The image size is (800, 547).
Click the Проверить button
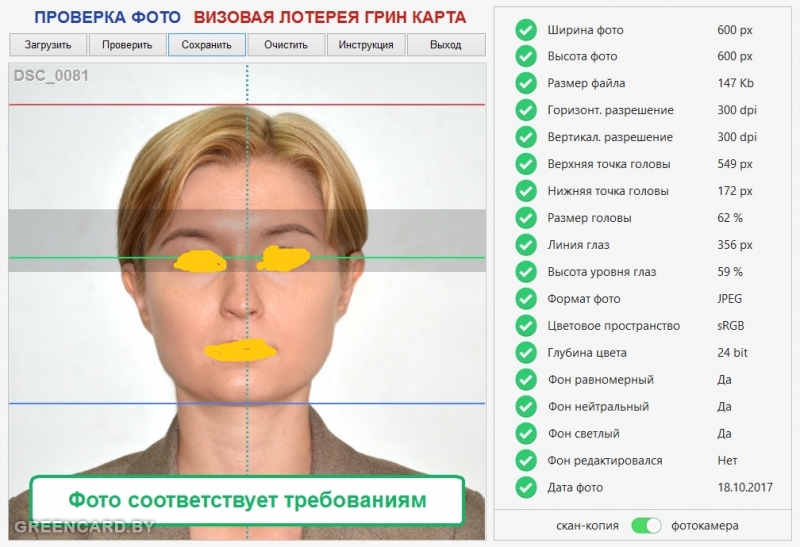(x=128, y=45)
